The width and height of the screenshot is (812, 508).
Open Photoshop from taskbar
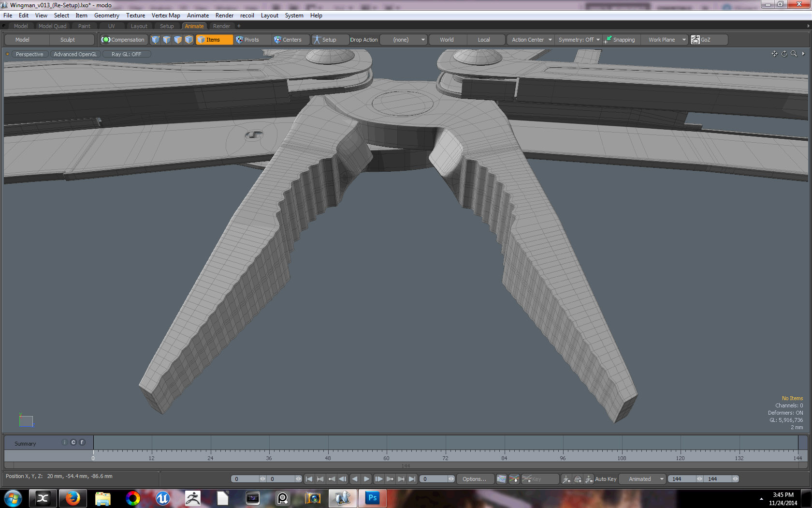point(373,498)
